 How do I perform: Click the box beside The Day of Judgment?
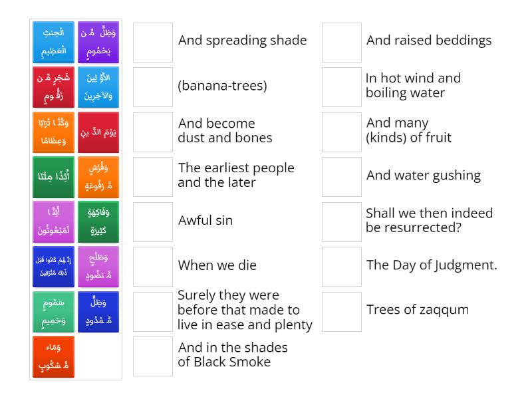click(x=341, y=265)
